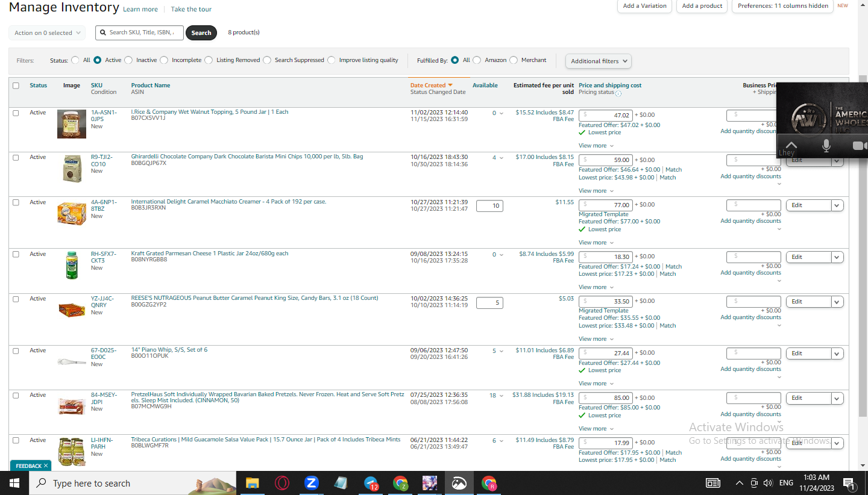This screenshot has width=868, height=495.
Task: Open Caramel Macchiato Creamer product thumbnail
Action: click(72, 213)
